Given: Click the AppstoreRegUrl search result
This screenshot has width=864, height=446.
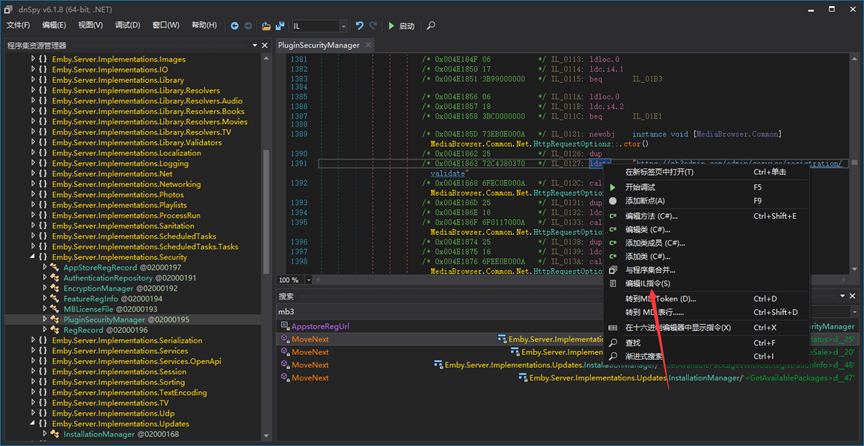Looking at the screenshot, I should pyautogui.click(x=319, y=326).
